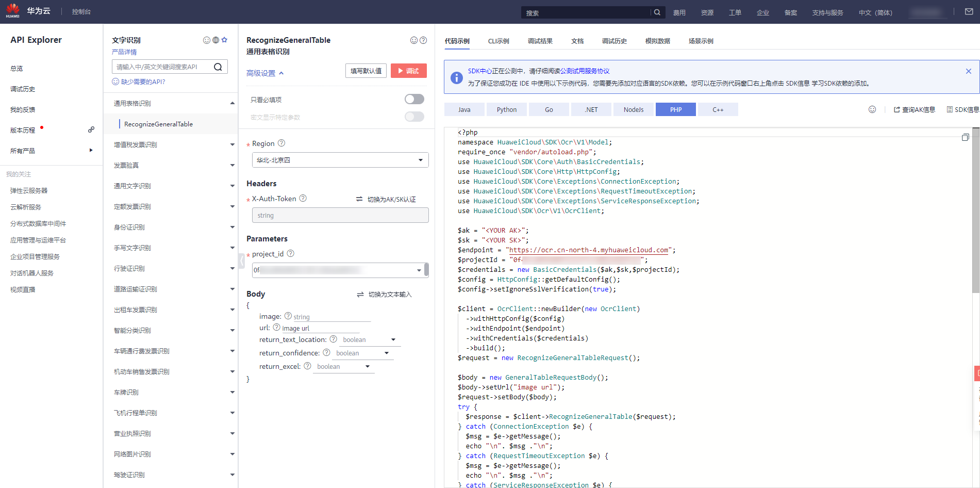Image resolution: width=980 pixels, height=488 pixels.
Task: Click smiley feedback icon beside 文字识别
Action: [x=207, y=40]
